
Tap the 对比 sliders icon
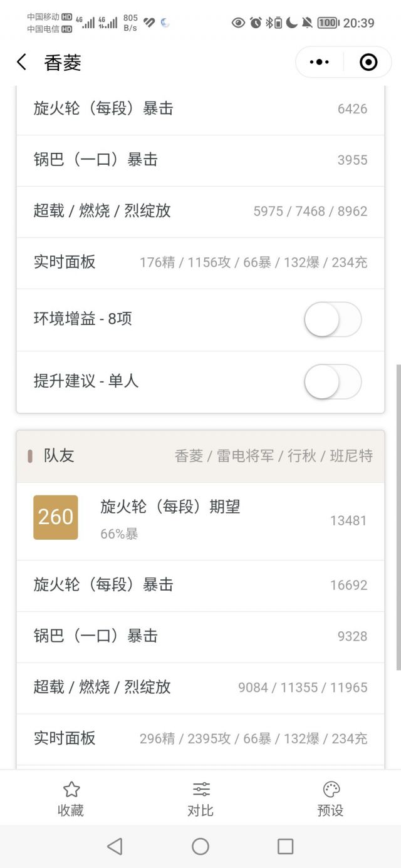pyautogui.click(x=200, y=789)
